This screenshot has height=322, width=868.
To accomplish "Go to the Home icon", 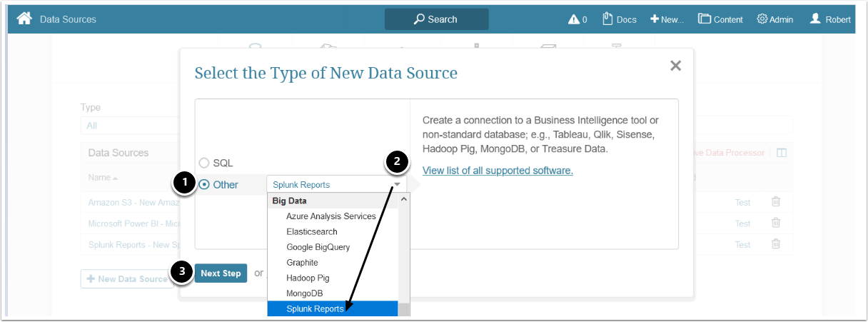I will [x=24, y=19].
